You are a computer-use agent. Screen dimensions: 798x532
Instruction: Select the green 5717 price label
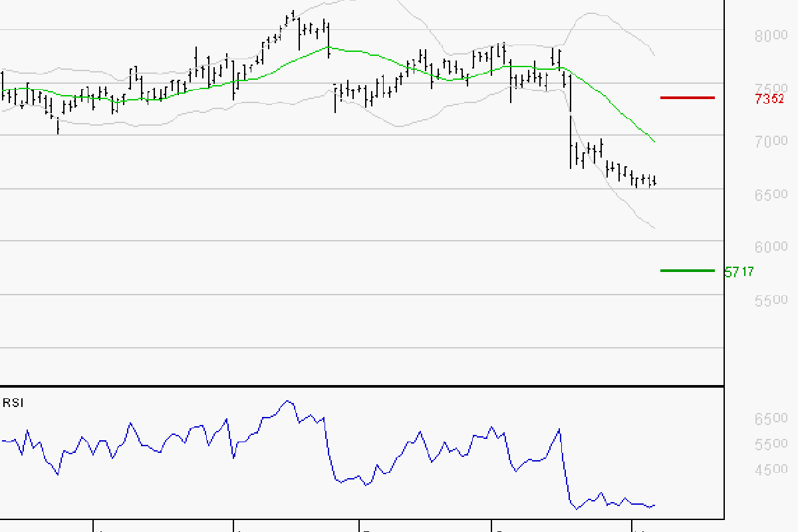coord(739,272)
